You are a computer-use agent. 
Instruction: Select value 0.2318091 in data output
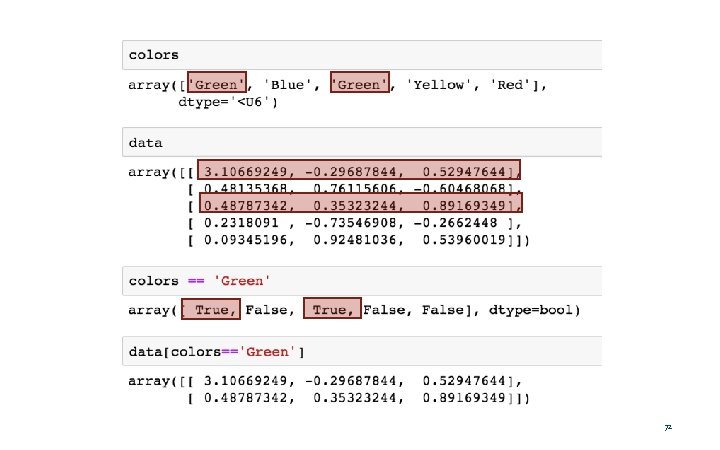click(x=241, y=223)
